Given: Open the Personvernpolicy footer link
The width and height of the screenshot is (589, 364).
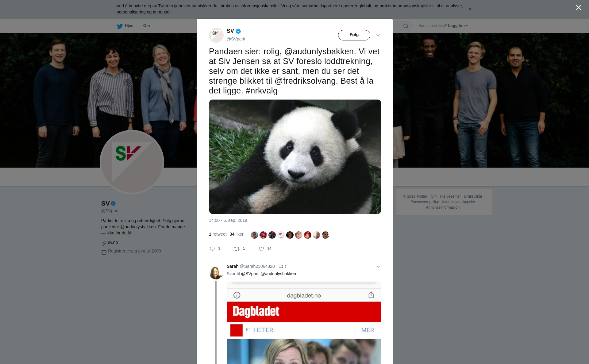Looking at the screenshot, I should pos(425,202).
